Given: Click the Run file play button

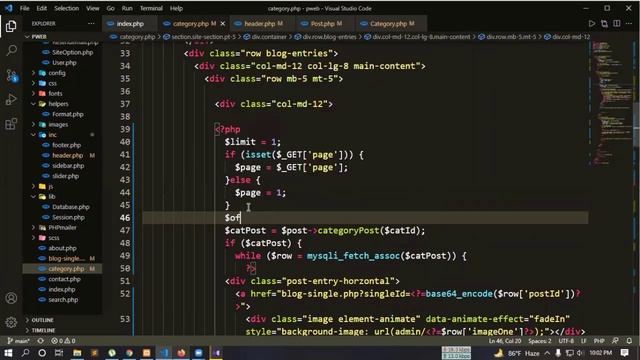Looking at the screenshot, I should [591, 24].
